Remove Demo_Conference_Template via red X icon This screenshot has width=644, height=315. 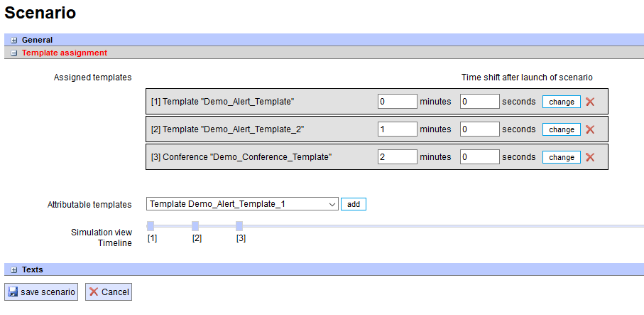click(590, 157)
